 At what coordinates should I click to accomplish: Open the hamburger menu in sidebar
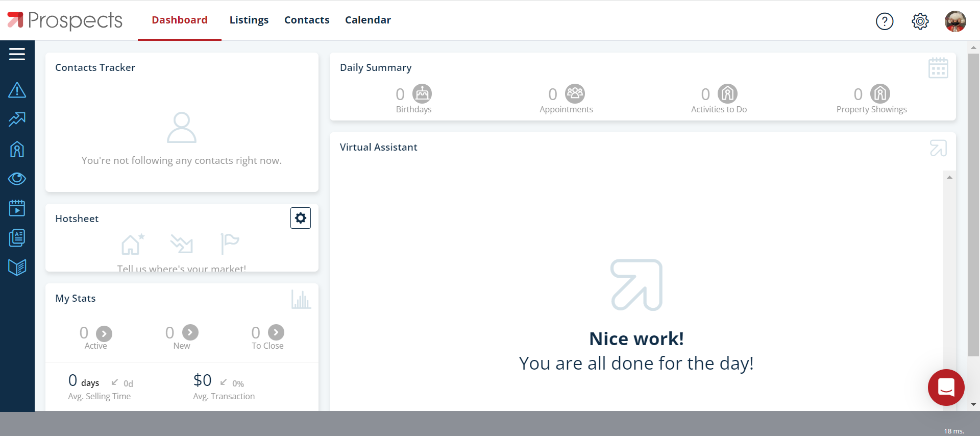click(x=17, y=54)
